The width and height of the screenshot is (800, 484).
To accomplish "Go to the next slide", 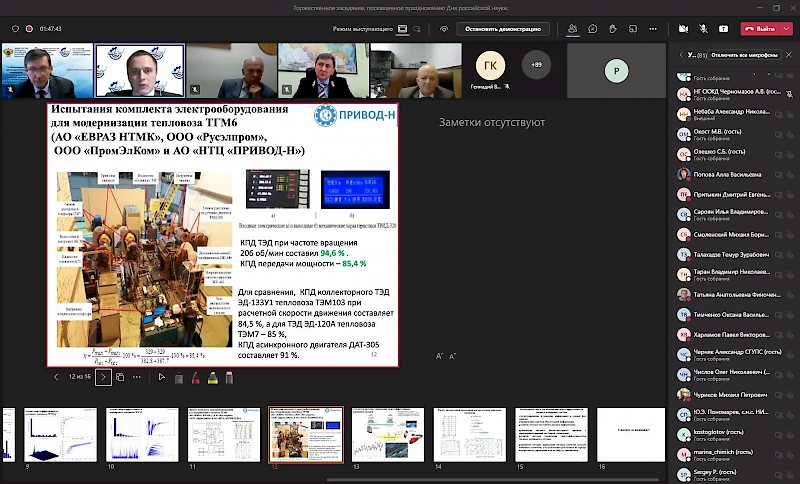I will tap(102, 377).
